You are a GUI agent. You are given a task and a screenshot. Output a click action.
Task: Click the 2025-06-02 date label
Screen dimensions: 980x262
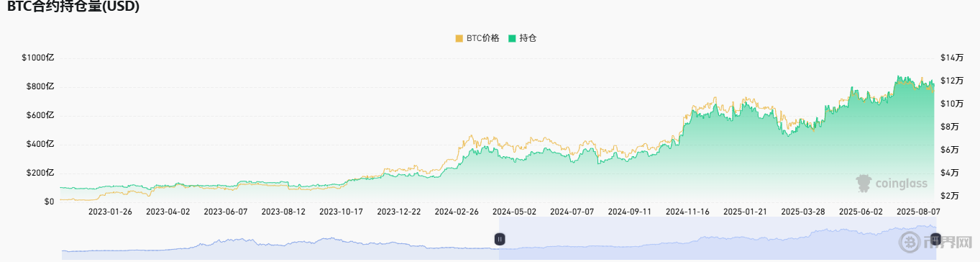click(x=861, y=212)
